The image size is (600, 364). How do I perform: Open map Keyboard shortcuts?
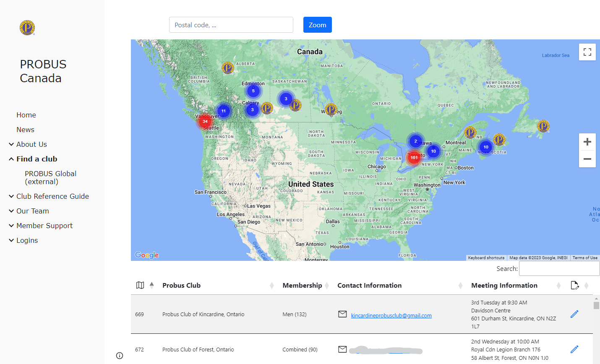(x=486, y=258)
